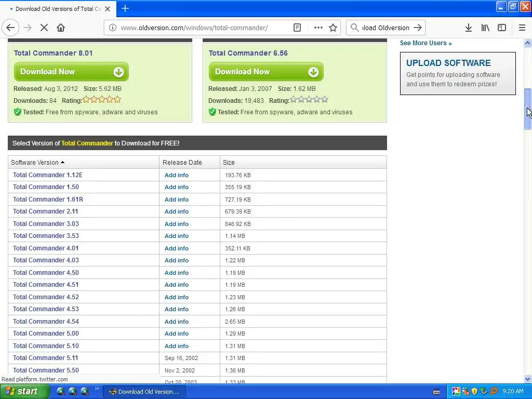532x399 pixels.
Task: Select Download Old Version taskbar button
Action: pos(144,392)
